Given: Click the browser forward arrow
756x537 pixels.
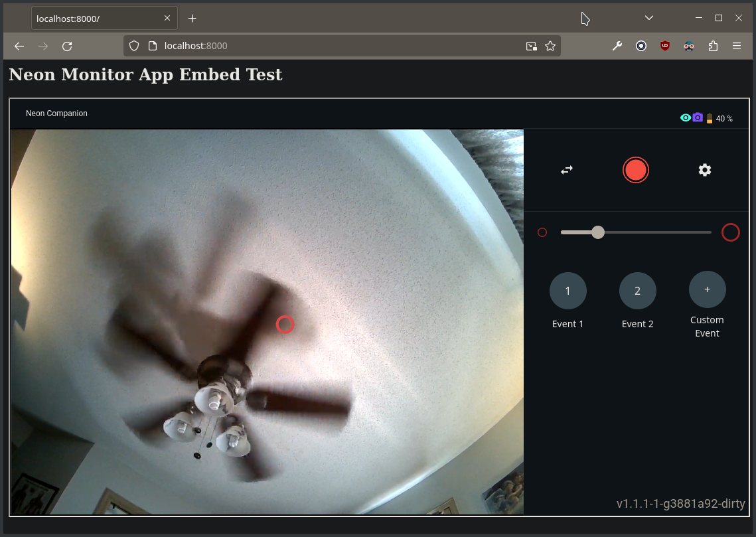Looking at the screenshot, I should [43, 46].
